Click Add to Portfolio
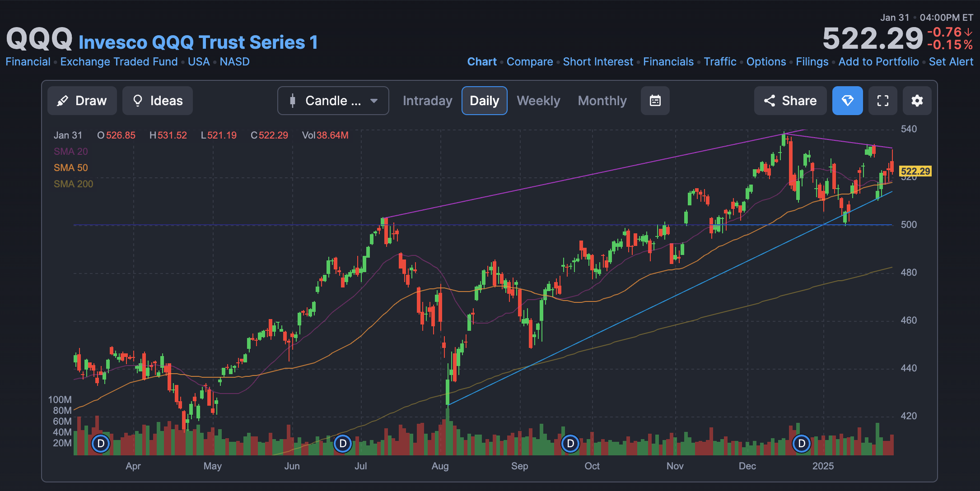Screen dimensions: 980x491 878,62
